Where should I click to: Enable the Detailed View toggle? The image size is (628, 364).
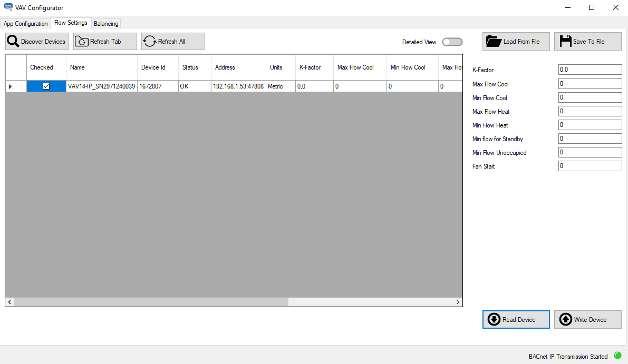pyautogui.click(x=452, y=42)
